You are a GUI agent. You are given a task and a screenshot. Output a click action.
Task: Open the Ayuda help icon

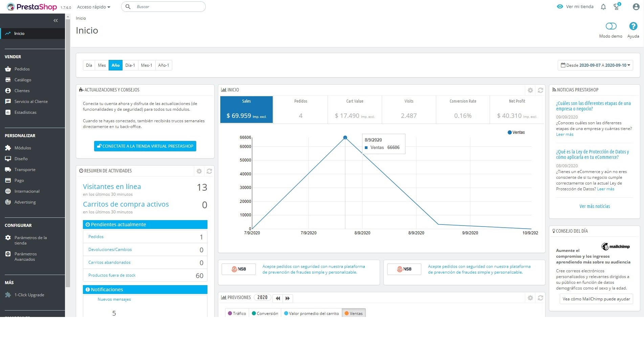(633, 26)
